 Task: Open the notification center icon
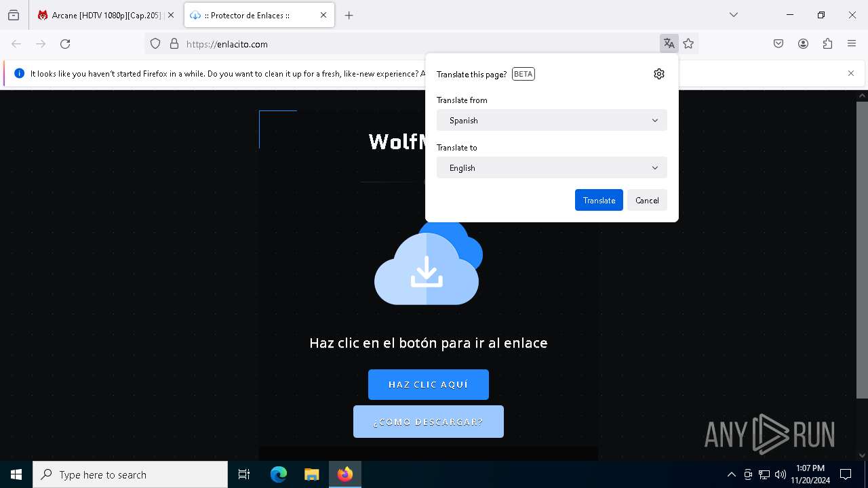846,474
